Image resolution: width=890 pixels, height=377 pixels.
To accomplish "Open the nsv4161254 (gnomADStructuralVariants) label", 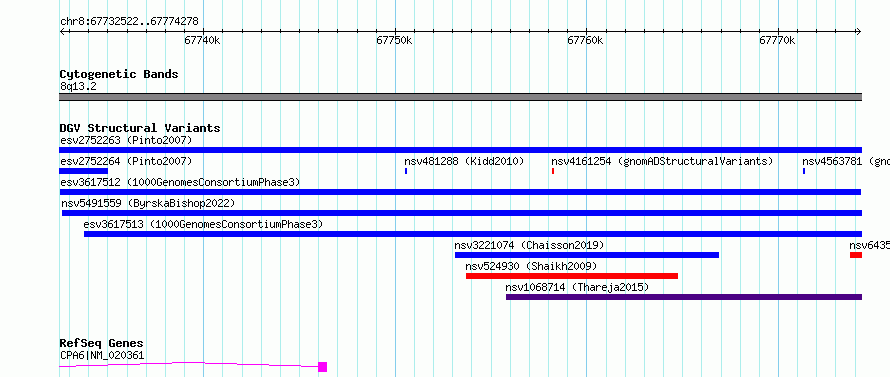I will (x=662, y=161).
